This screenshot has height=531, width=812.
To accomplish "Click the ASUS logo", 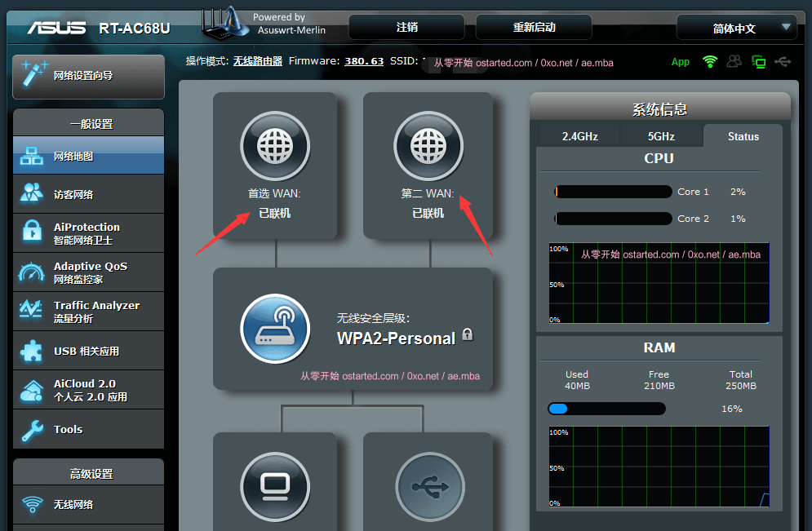I will [57, 28].
